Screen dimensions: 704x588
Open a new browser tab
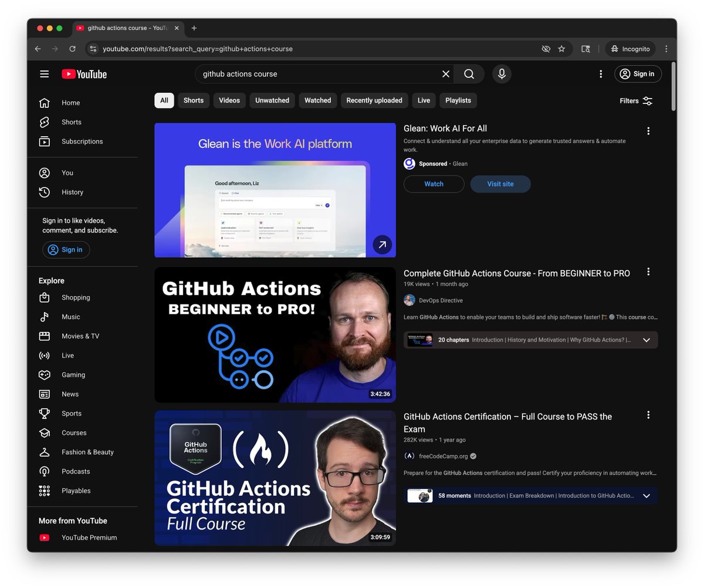pyautogui.click(x=194, y=28)
